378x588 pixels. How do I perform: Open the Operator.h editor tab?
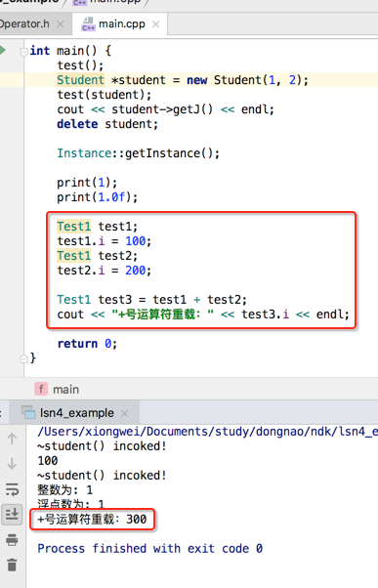[24, 24]
